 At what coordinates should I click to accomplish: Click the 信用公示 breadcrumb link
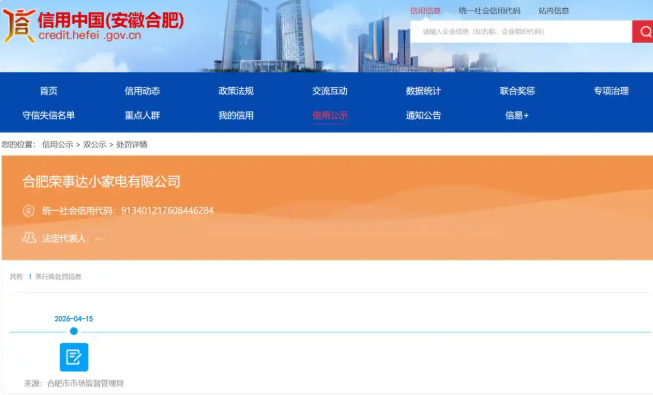57,145
